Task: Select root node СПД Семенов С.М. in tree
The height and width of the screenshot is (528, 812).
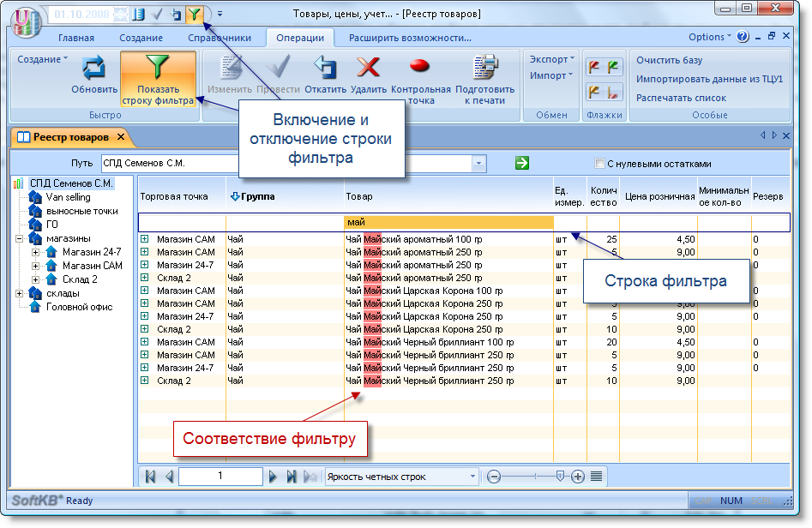Action: 71,183
